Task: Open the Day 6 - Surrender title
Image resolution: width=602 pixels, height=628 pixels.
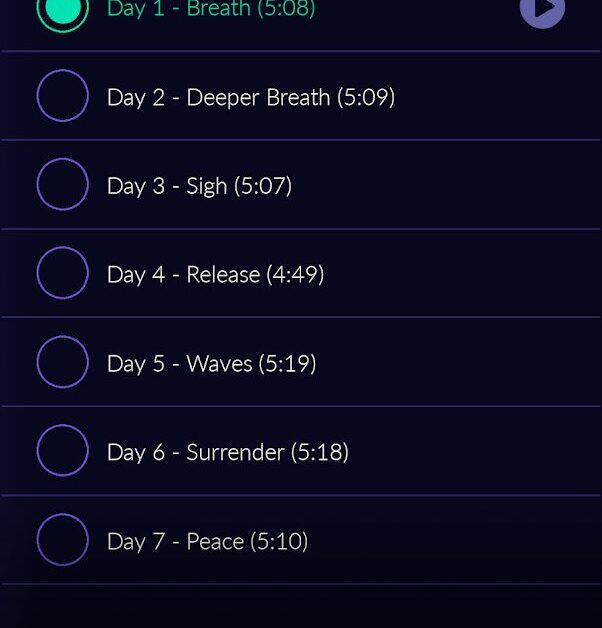Action: 196,453
